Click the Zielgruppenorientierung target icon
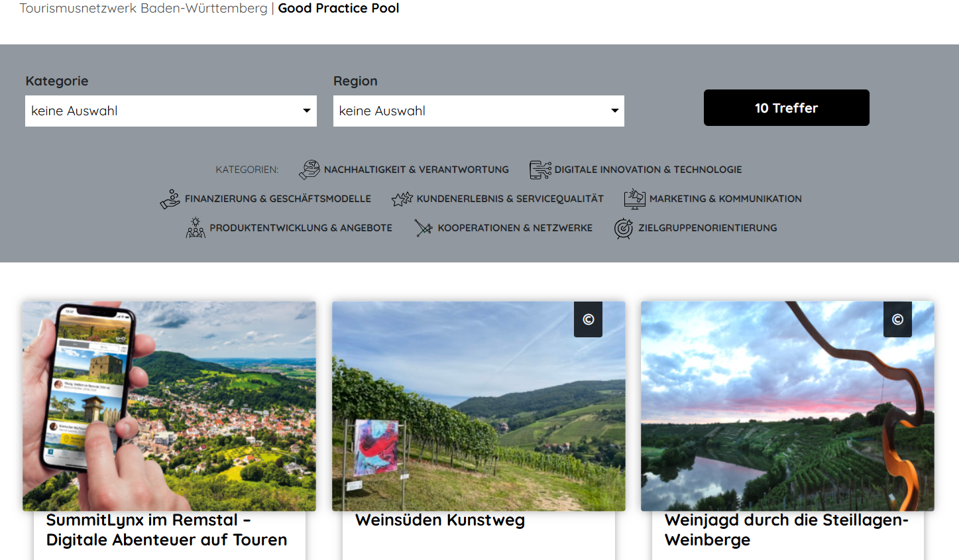 pyautogui.click(x=624, y=228)
